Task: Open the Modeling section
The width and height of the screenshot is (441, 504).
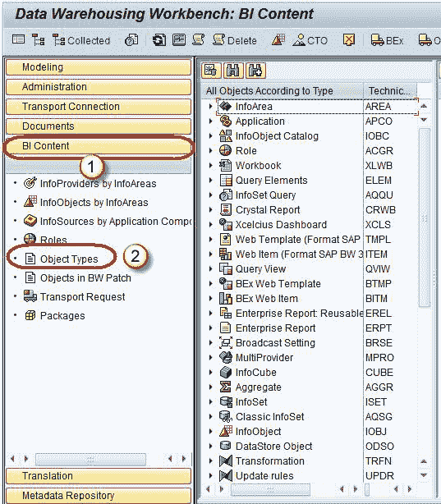Action: tap(99, 67)
